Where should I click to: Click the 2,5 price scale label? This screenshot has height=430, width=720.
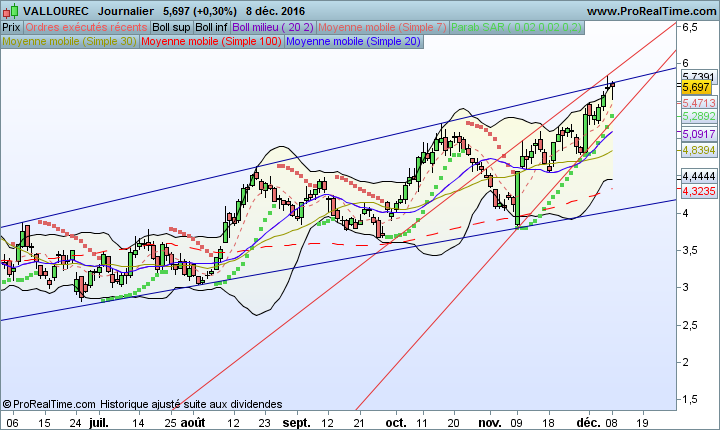(689, 325)
